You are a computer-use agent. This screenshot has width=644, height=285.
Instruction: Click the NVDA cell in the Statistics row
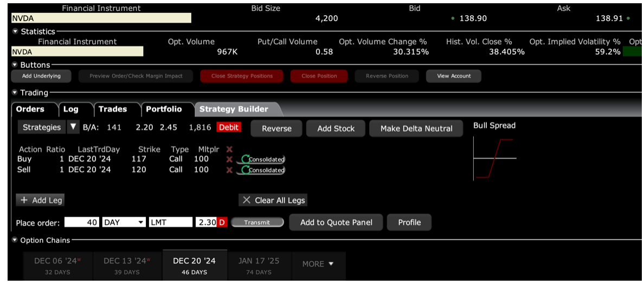click(77, 51)
